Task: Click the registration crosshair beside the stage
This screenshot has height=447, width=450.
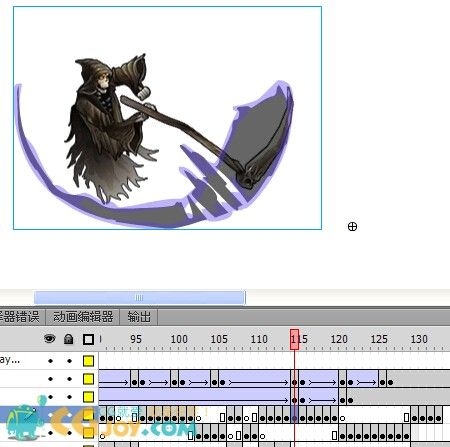Action: [x=352, y=227]
